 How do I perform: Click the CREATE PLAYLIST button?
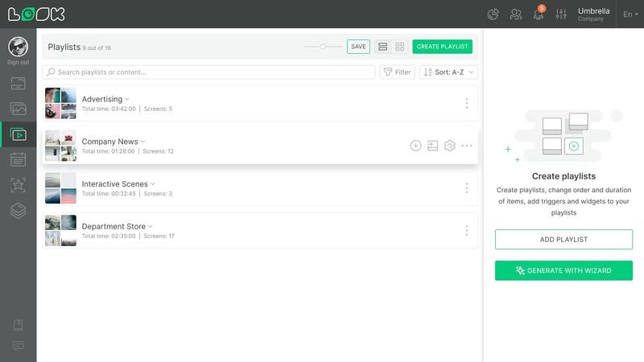click(442, 47)
